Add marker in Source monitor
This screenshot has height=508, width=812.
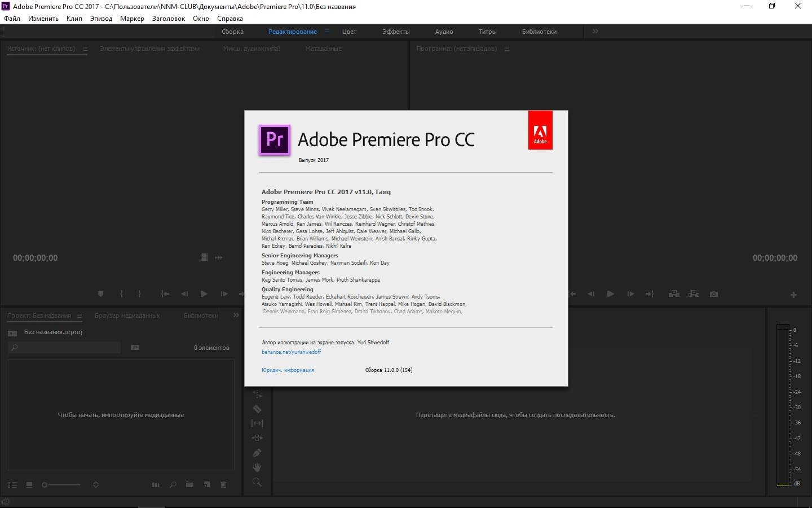coord(100,294)
